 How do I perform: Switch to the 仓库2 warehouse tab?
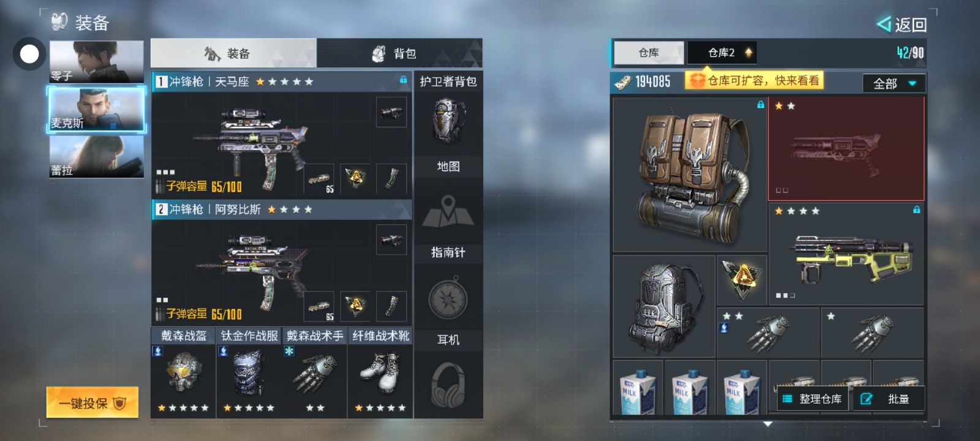coord(722,53)
